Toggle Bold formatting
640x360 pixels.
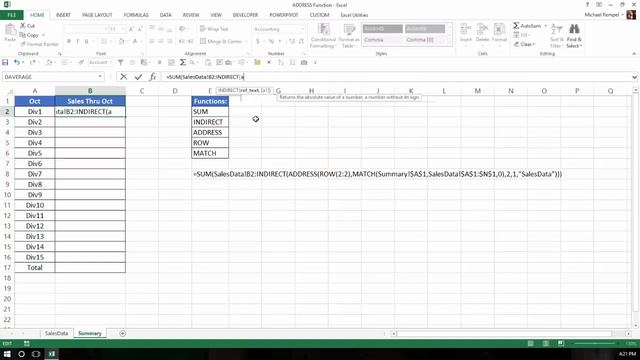pyautogui.click(x=69, y=41)
